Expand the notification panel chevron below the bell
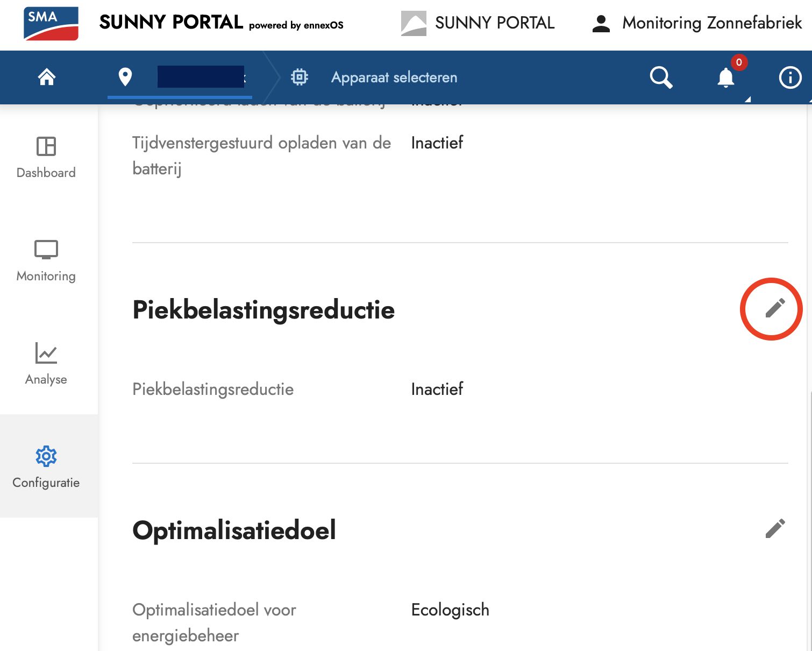Viewport: 812px width, 651px height. click(747, 99)
